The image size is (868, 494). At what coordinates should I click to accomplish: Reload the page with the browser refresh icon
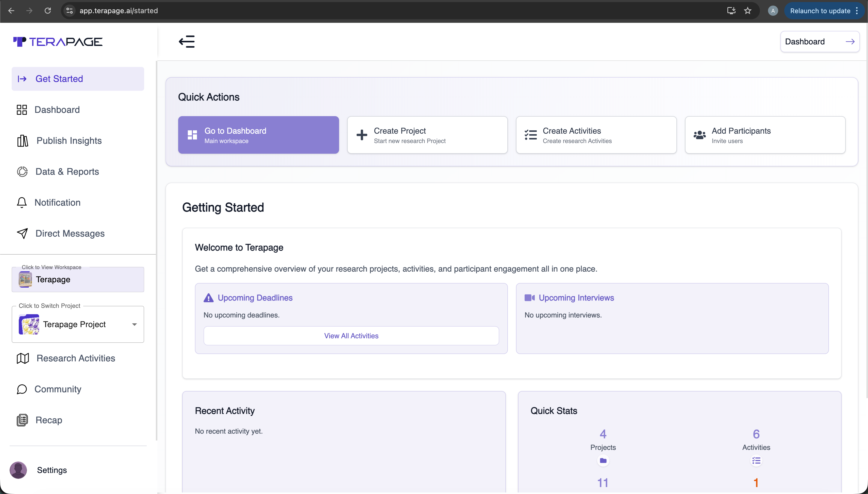pyautogui.click(x=48, y=11)
